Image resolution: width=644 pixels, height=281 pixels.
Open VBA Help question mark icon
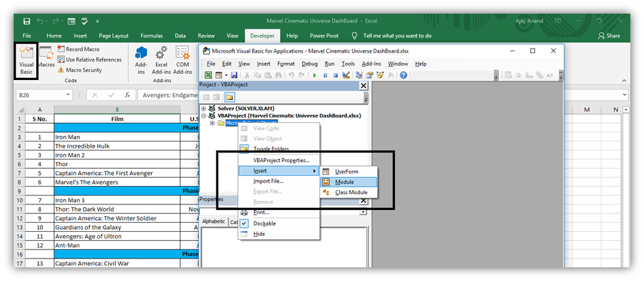click(x=403, y=75)
